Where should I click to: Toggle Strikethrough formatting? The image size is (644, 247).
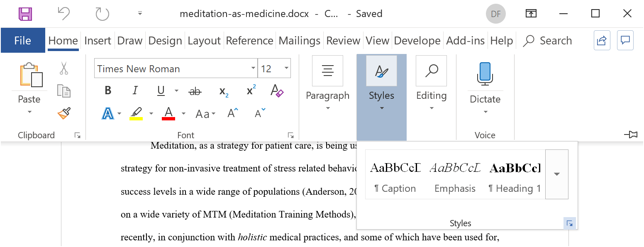(195, 91)
